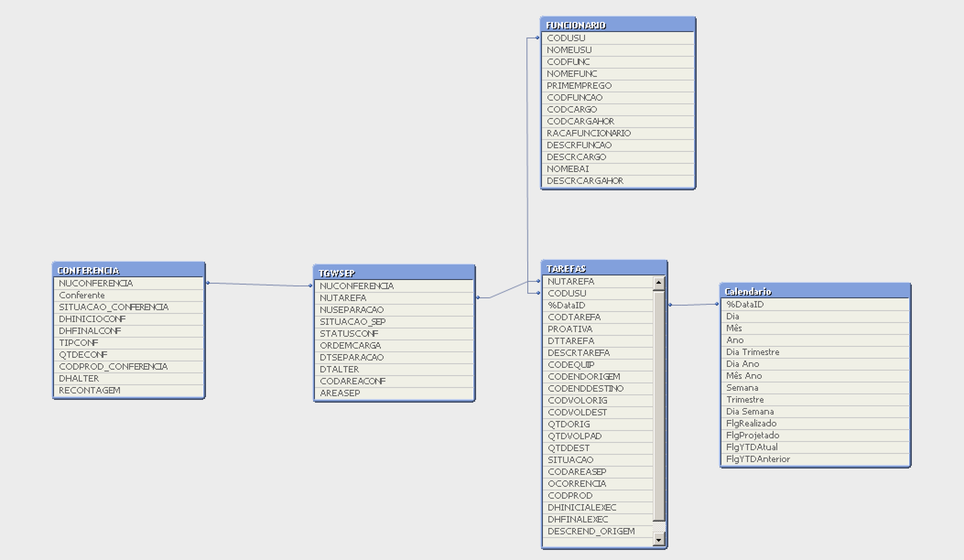Viewport: 964px width, 560px height.
Task: Select the FUNCIONARIO table header
Action: pos(617,25)
